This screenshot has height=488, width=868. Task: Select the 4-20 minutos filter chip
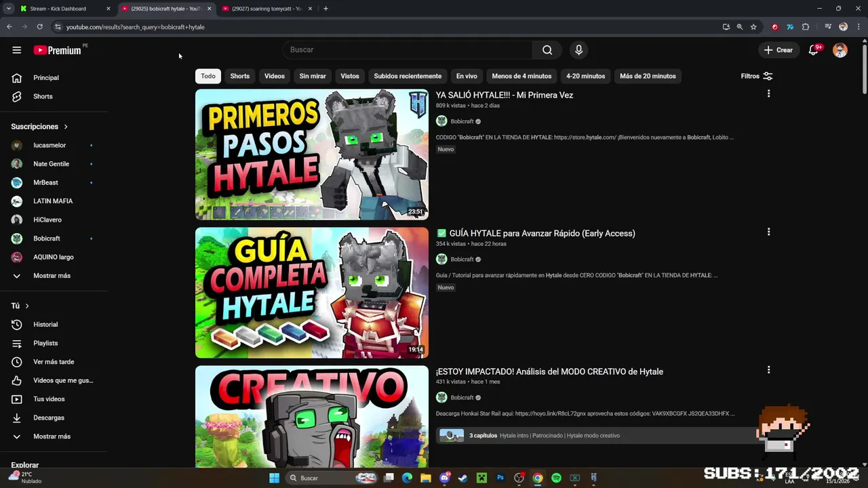586,76
